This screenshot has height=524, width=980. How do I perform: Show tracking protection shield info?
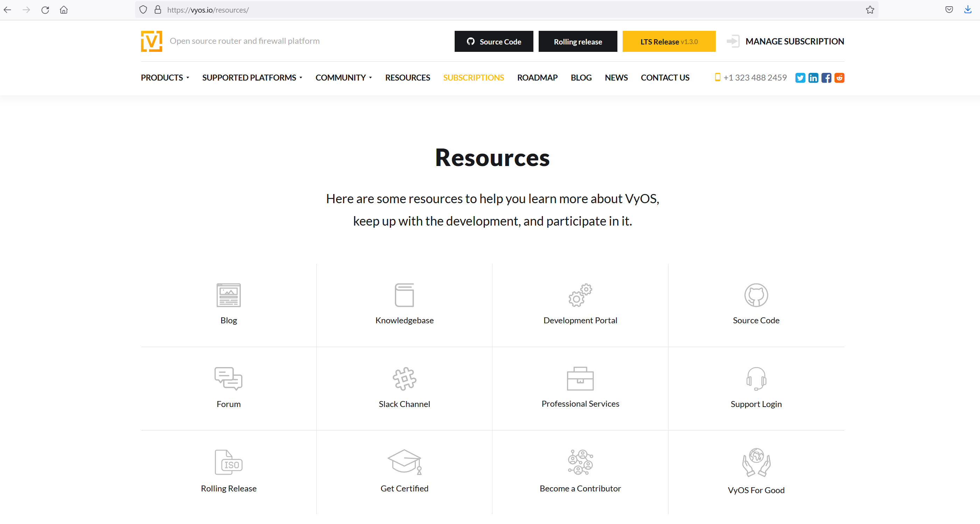click(x=143, y=10)
